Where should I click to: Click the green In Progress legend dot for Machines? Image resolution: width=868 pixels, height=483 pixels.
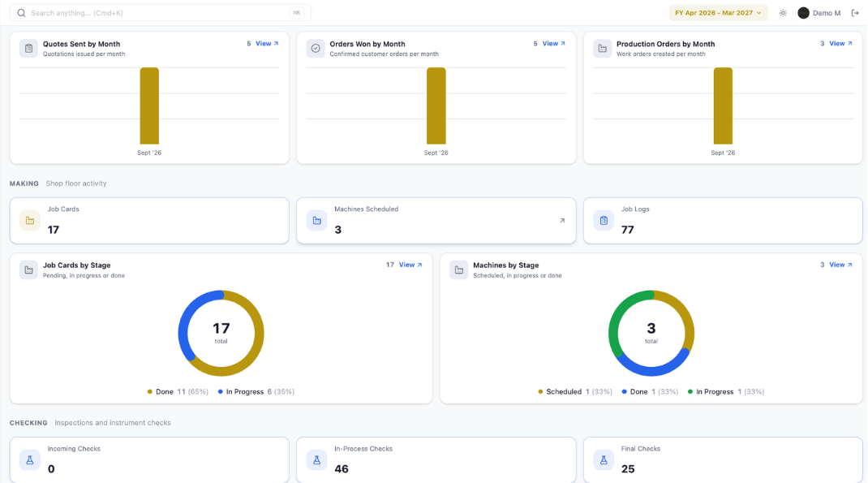pos(690,391)
